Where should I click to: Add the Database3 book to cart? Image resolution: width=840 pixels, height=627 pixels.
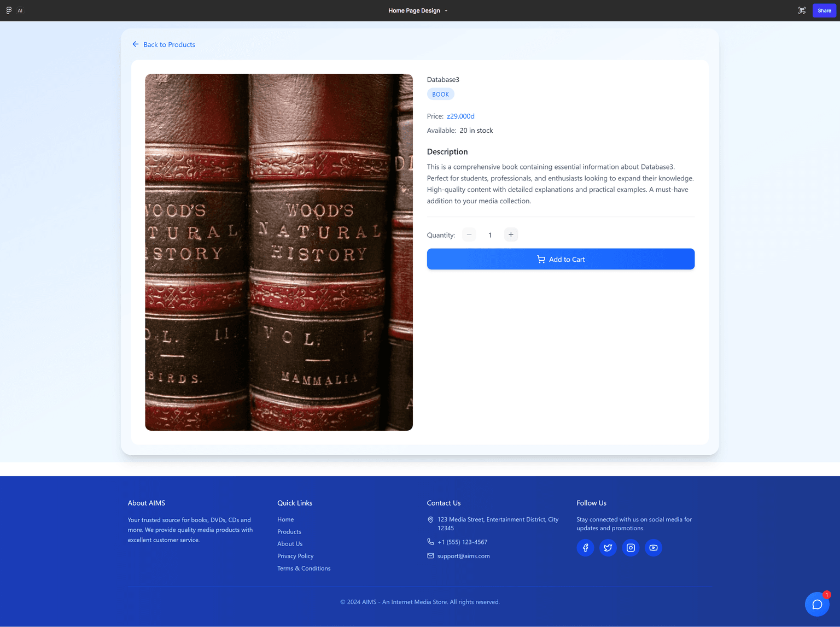coord(561,259)
